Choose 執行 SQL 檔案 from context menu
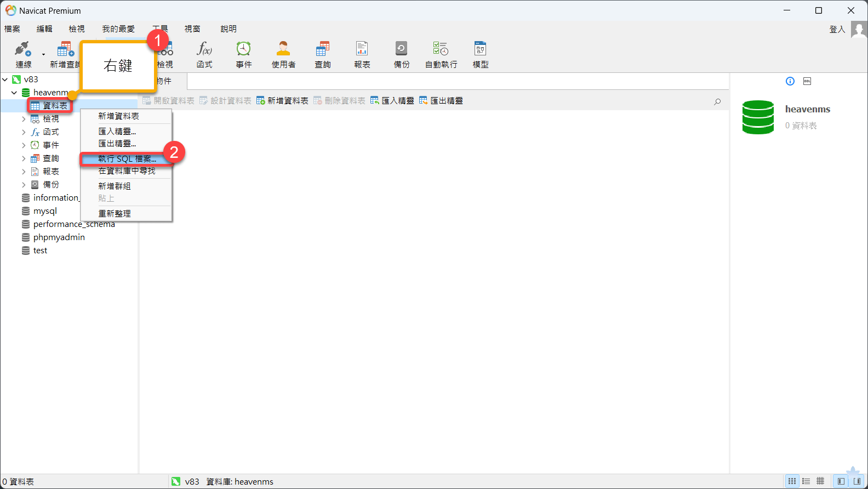868x489 pixels. click(127, 159)
